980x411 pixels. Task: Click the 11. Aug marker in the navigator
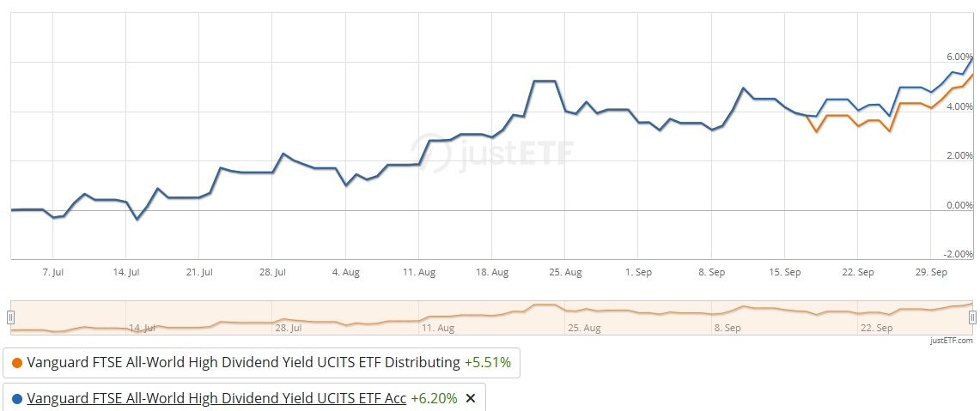click(x=437, y=328)
